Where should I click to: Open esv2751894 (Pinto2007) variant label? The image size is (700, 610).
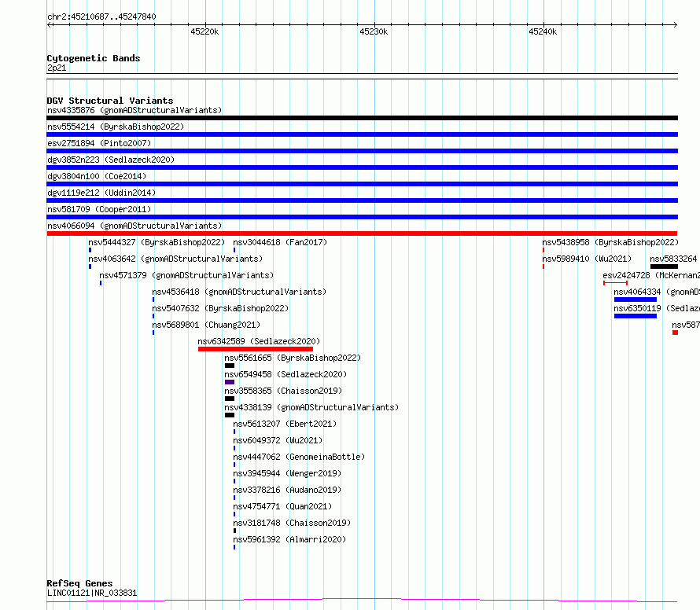(x=99, y=143)
